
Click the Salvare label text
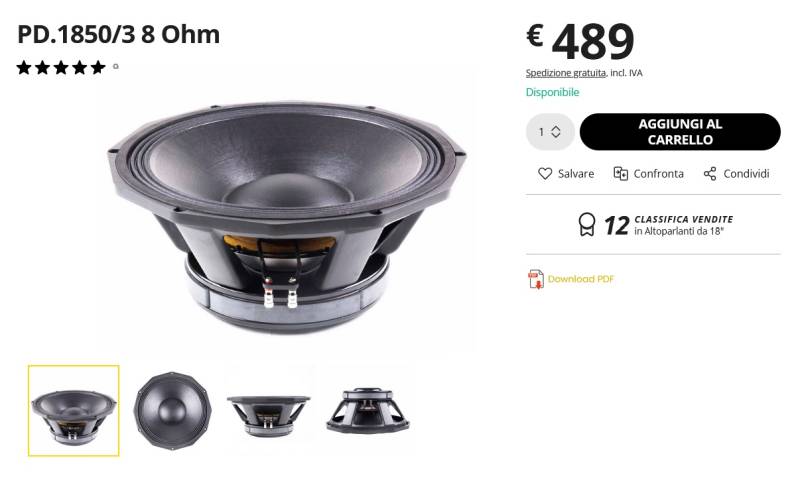click(576, 174)
